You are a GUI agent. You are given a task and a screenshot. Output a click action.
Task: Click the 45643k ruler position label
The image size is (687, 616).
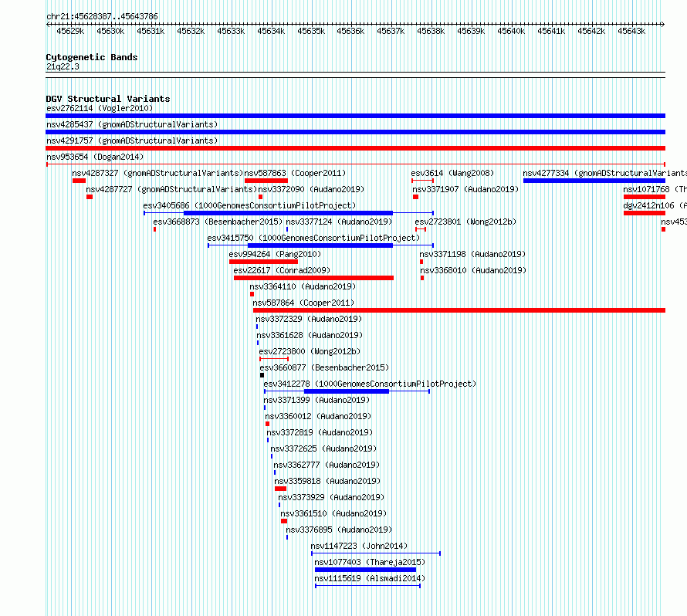pos(631,31)
